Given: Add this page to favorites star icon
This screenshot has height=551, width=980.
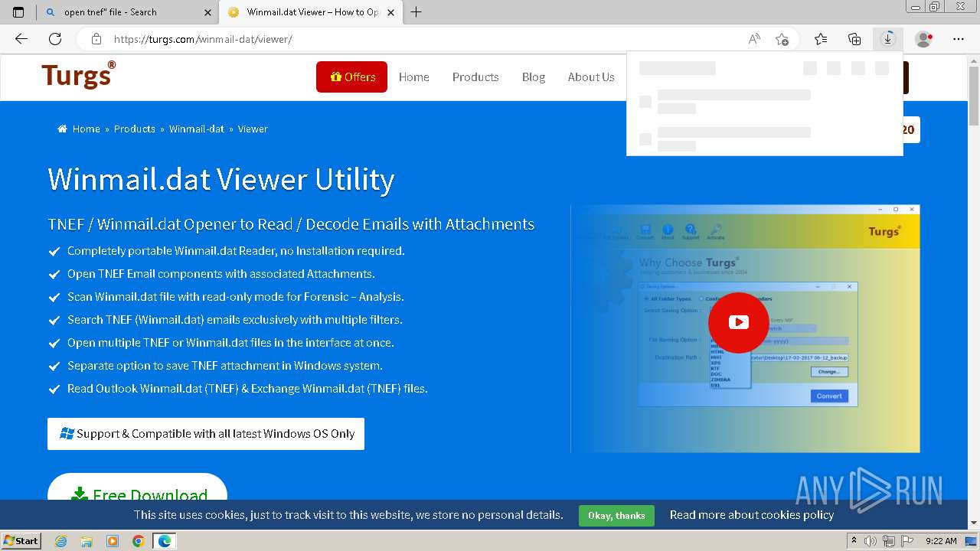Looking at the screenshot, I should (x=782, y=39).
